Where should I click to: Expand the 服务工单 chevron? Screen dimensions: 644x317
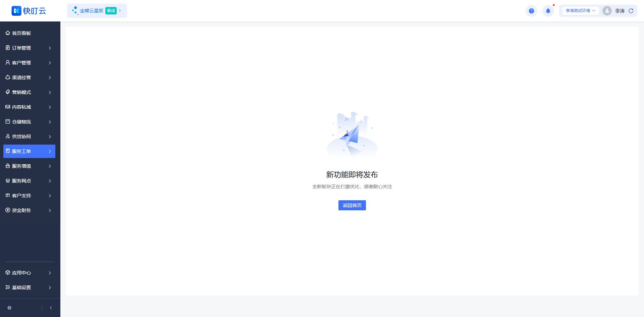click(50, 151)
